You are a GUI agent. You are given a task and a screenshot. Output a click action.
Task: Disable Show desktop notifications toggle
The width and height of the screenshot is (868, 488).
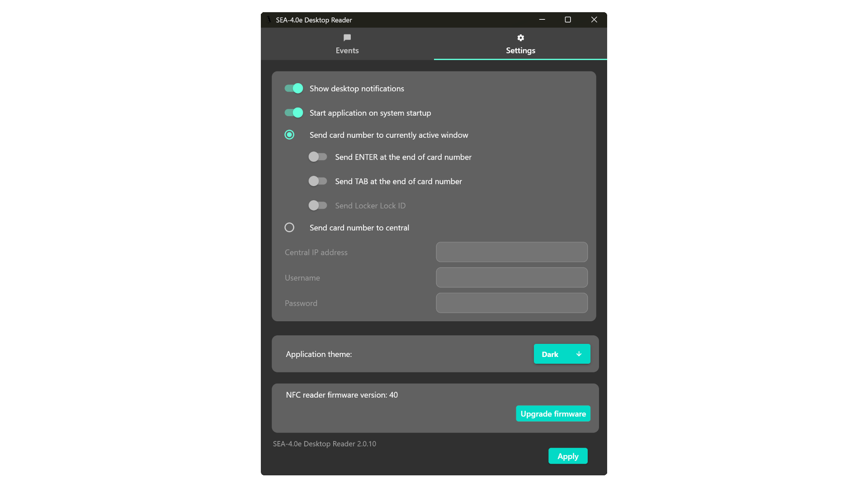coord(294,89)
